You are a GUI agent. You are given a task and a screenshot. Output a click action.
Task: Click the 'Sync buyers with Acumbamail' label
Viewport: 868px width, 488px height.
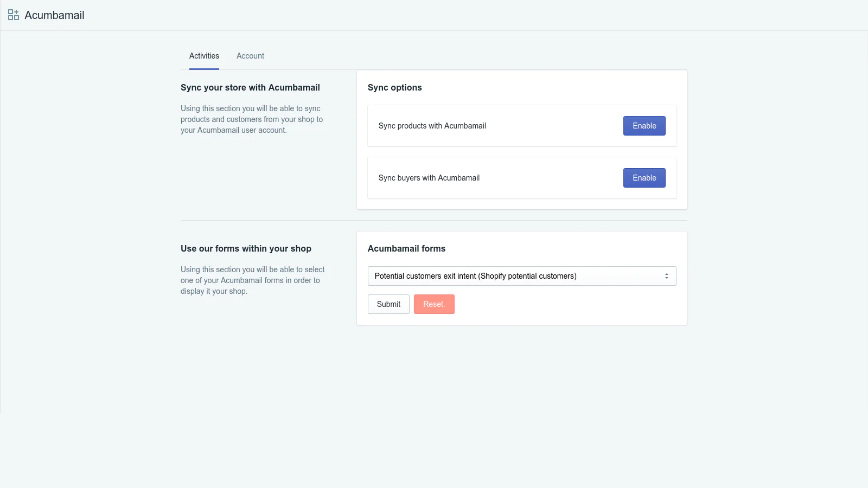coord(429,178)
